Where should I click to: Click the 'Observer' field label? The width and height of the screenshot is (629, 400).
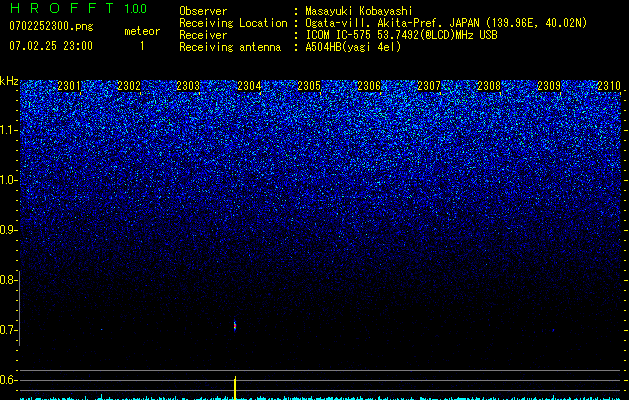coord(203,11)
